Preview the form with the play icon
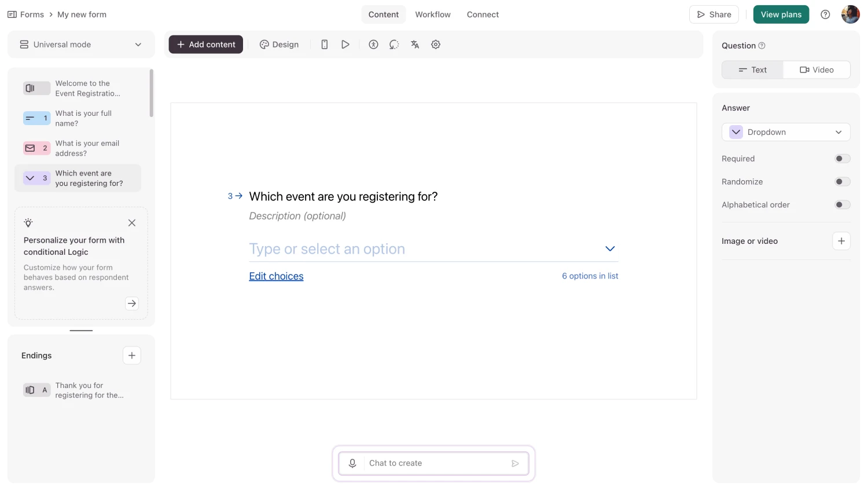868x490 pixels. [345, 44]
